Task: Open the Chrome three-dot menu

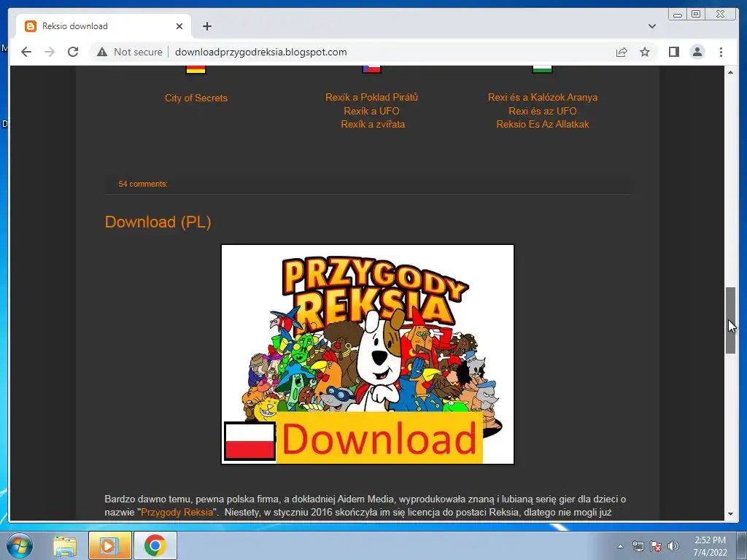Action: (x=721, y=52)
